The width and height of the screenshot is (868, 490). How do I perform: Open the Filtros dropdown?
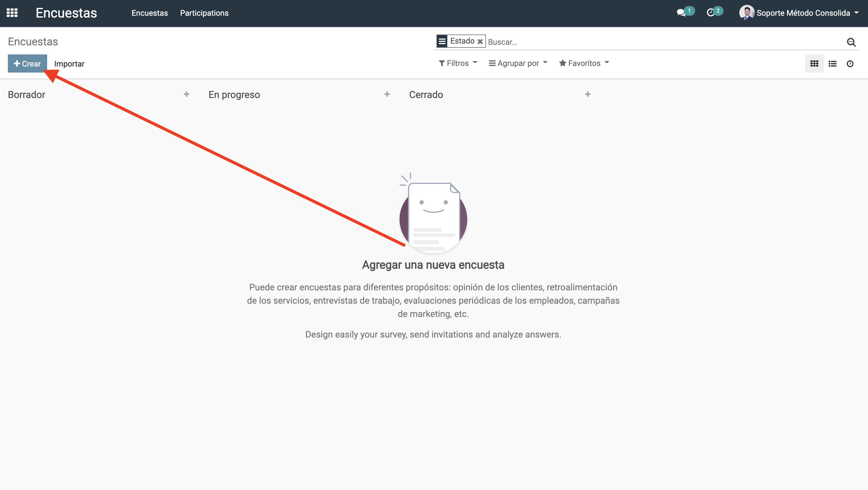(458, 63)
